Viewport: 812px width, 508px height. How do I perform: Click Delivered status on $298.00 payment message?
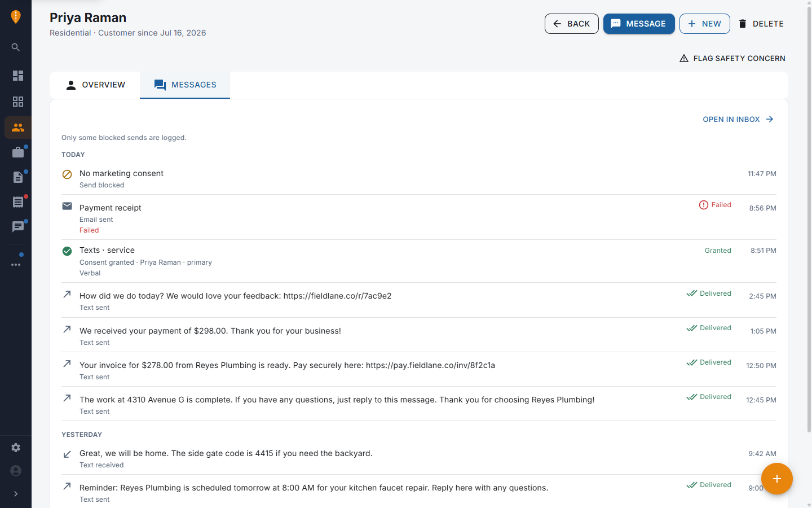coord(709,328)
